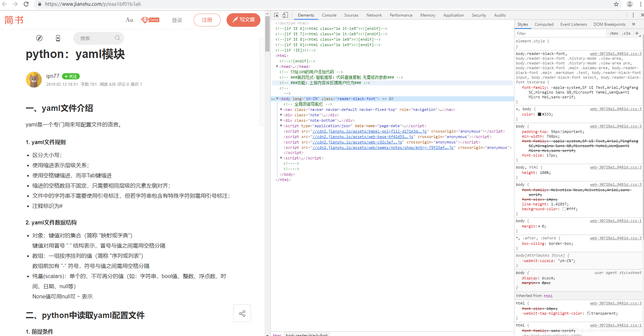Image resolution: width=644 pixels, height=336 pixels.
Task: Open the browser profile avatar icon
Action: 630,4
